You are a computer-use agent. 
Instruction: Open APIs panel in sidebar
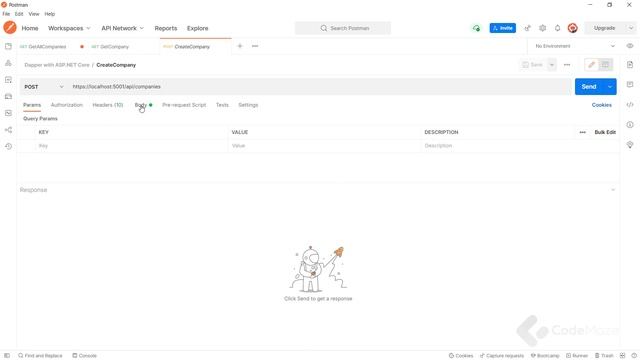pyautogui.click(x=8, y=63)
